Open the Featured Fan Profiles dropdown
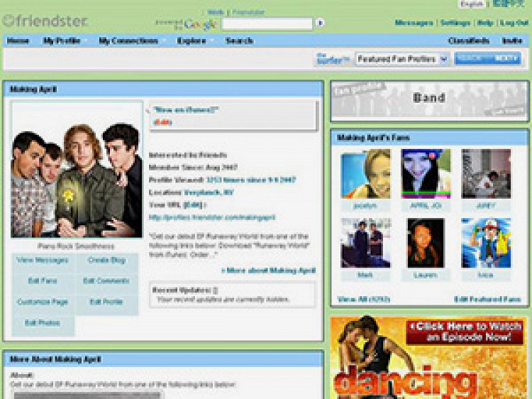This screenshot has height=399, width=532. [402, 59]
